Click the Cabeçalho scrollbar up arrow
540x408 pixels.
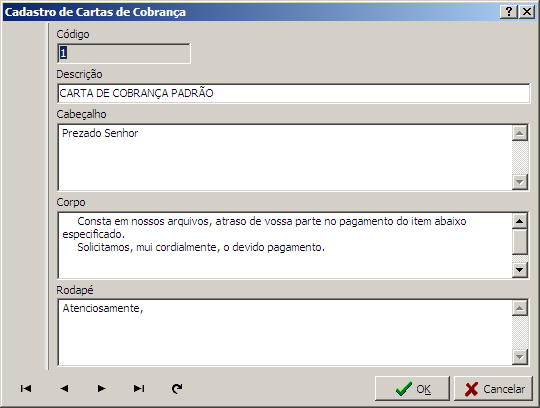pyautogui.click(x=520, y=133)
